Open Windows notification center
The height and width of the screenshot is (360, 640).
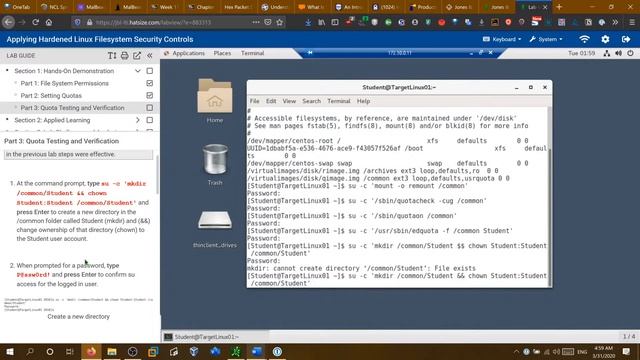click(626, 351)
